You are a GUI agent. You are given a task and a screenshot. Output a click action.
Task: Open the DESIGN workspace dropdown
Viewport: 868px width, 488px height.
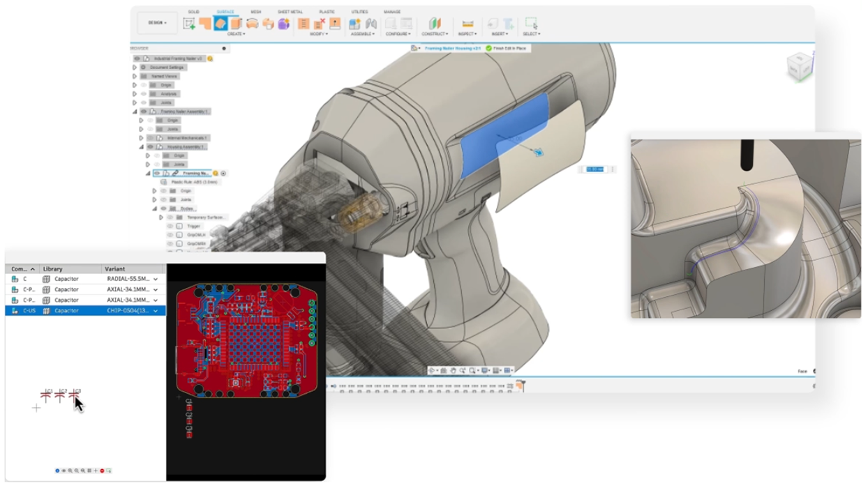click(x=156, y=23)
